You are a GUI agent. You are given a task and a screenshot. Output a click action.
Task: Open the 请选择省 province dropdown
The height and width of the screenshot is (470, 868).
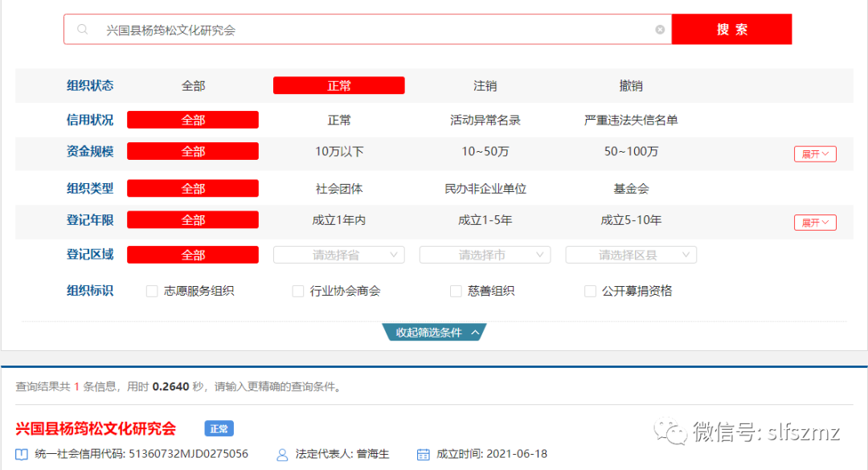pos(339,255)
